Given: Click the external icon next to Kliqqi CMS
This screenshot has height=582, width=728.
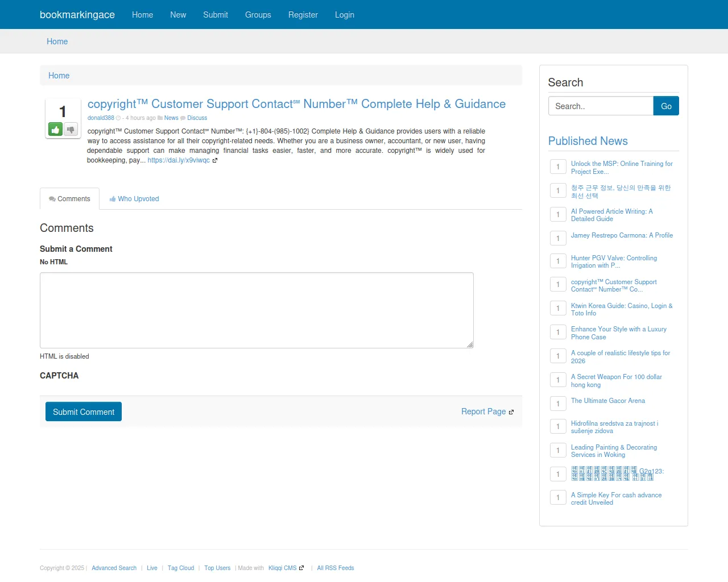Looking at the screenshot, I should (301, 568).
